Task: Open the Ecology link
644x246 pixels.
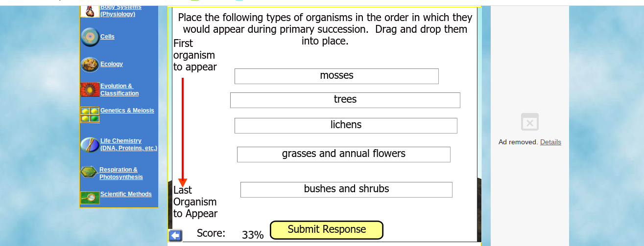Action: click(112, 64)
